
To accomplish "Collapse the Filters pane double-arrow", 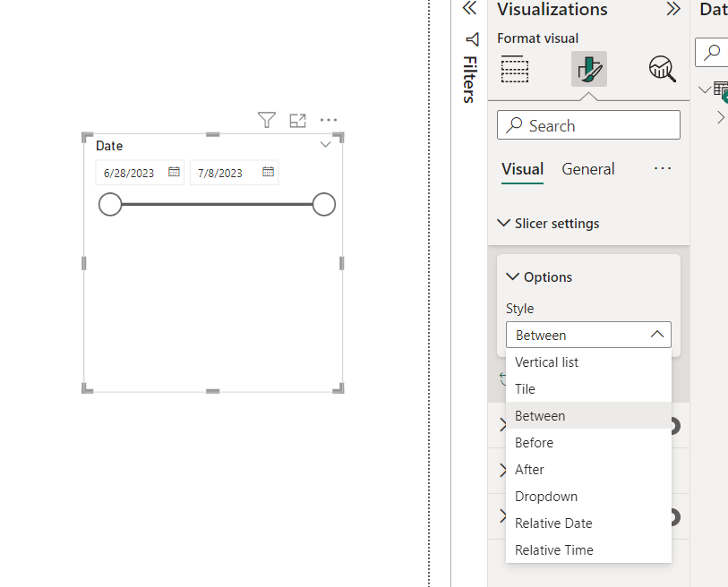I will [470, 8].
